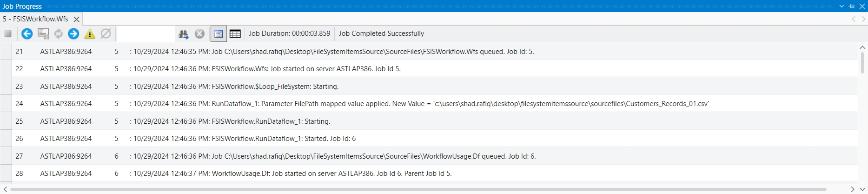The image size is (868, 194).
Task: Toggle the log text view button
Action: click(x=218, y=34)
